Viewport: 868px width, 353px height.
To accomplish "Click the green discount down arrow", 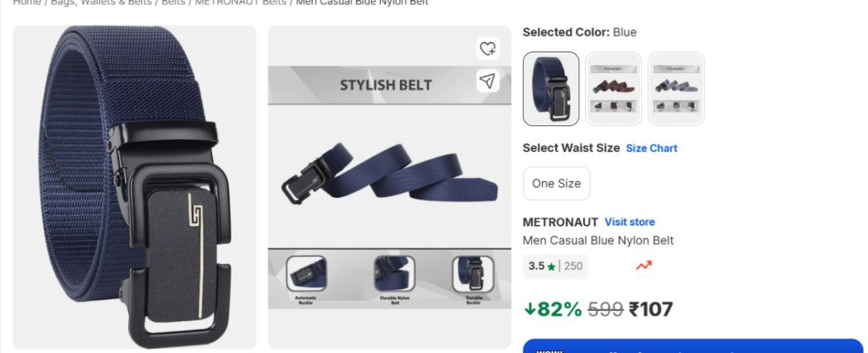I will pyautogui.click(x=529, y=309).
